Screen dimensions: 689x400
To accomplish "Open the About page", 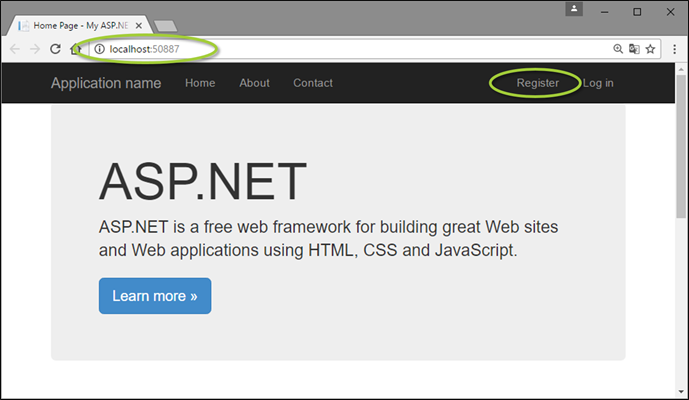I will pos(254,83).
